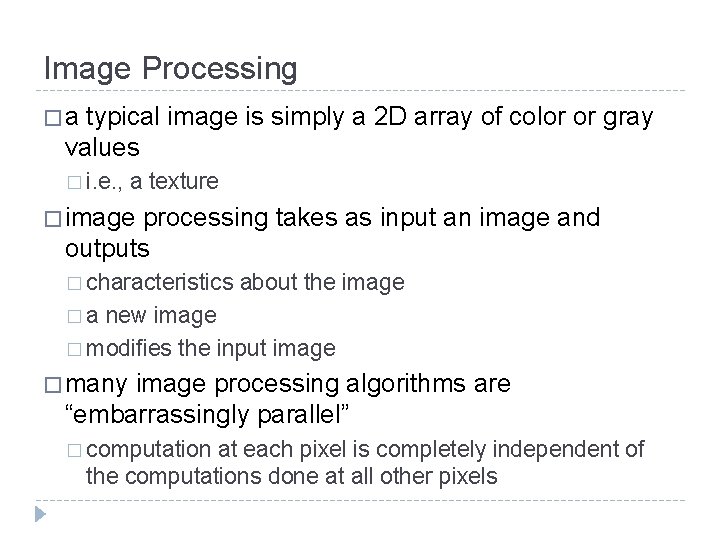The height and width of the screenshot is (540, 720).
Task: Click the word 'outputs'
Action: pyautogui.click(x=107, y=246)
